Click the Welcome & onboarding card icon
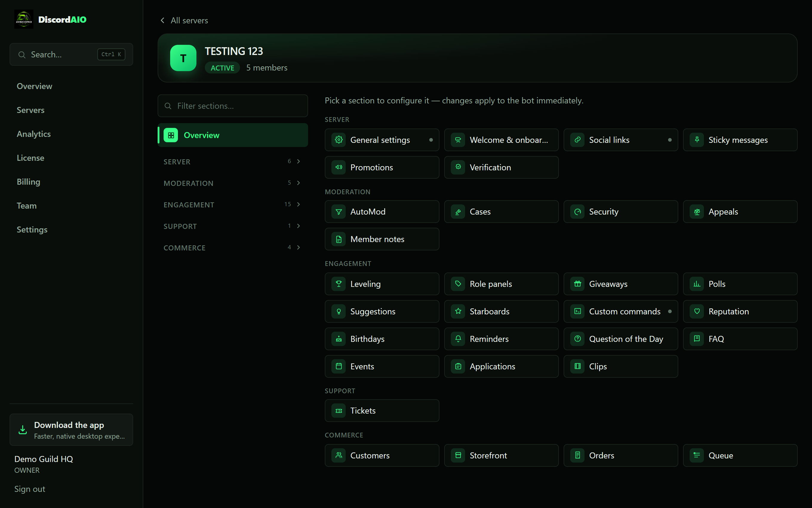The height and width of the screenshot is (508, 812). coord(458,140)
